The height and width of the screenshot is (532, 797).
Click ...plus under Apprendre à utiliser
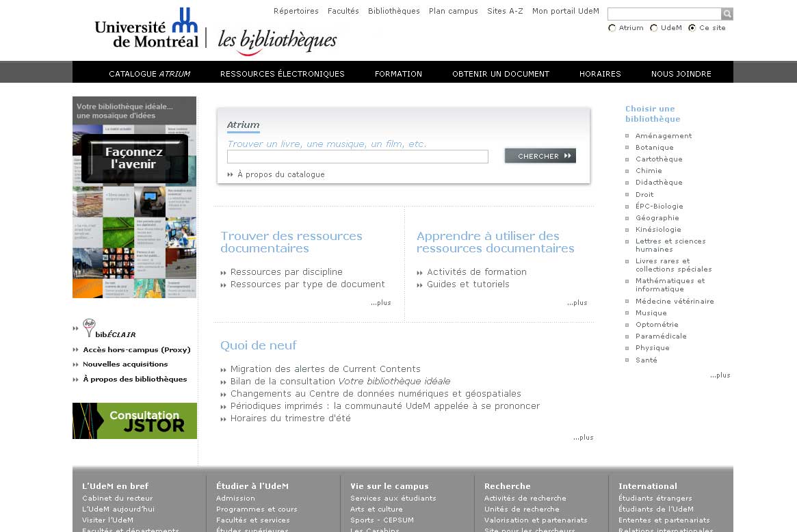[577, 303]
